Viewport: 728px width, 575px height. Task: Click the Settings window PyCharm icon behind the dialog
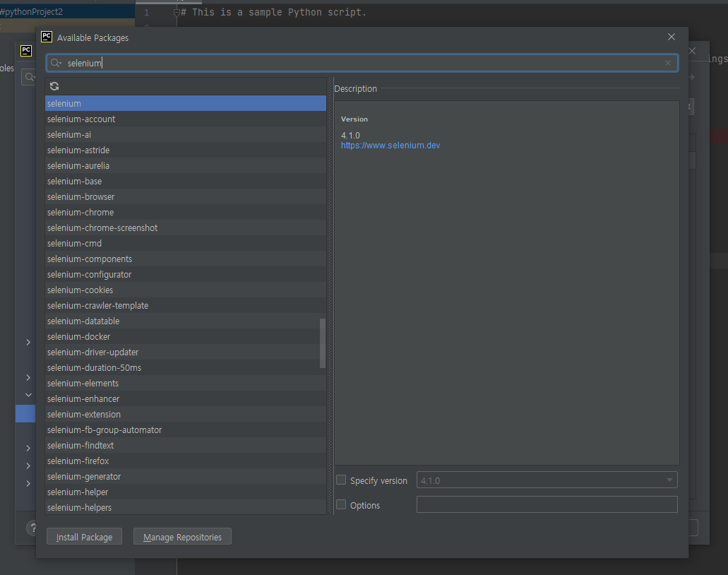point(26,51)
